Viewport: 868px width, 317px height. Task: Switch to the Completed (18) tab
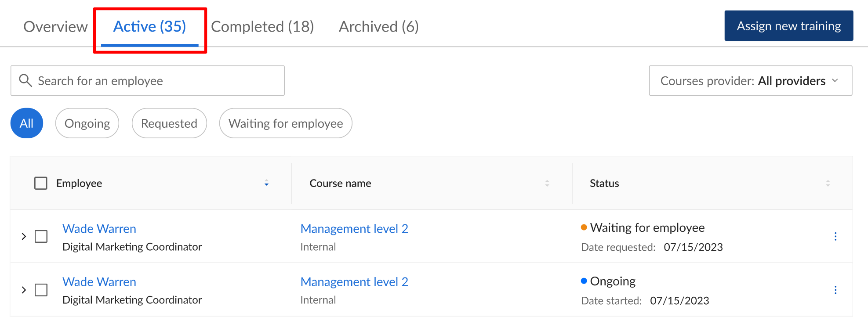click(262, 27)
